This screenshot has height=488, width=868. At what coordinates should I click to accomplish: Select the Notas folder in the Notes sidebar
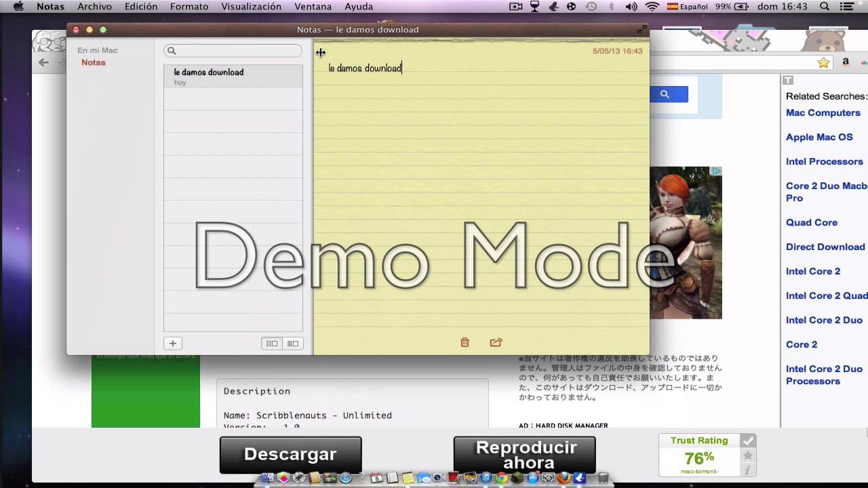pyautogui.click(x=93, y=62)
